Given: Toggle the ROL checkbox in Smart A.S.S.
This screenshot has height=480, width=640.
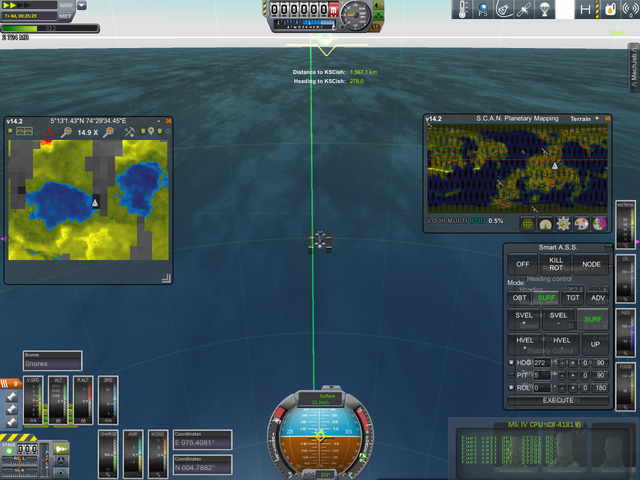Looking at the screenshot, I should (x=511, y=387).
